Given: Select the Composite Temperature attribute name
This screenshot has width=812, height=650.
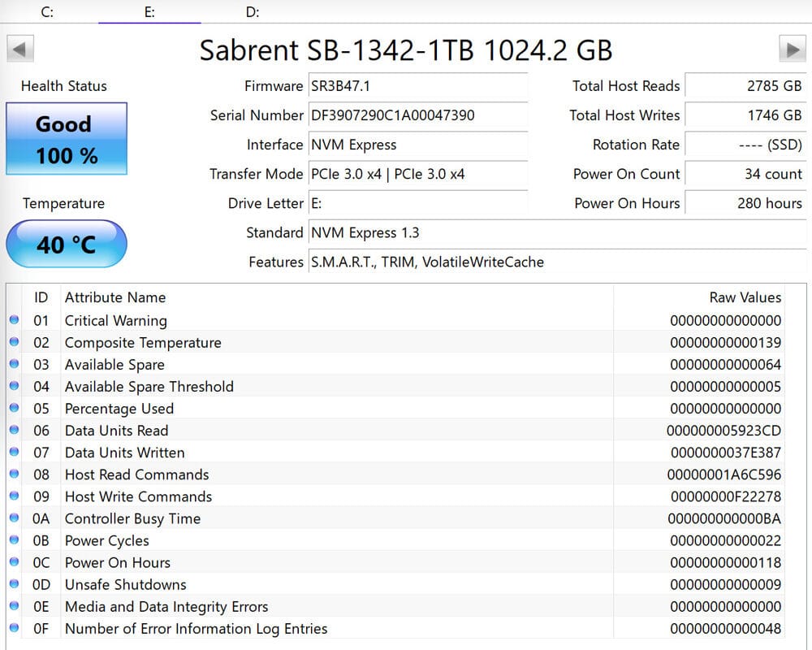Looking at the screenshot, I should point(143,343).
